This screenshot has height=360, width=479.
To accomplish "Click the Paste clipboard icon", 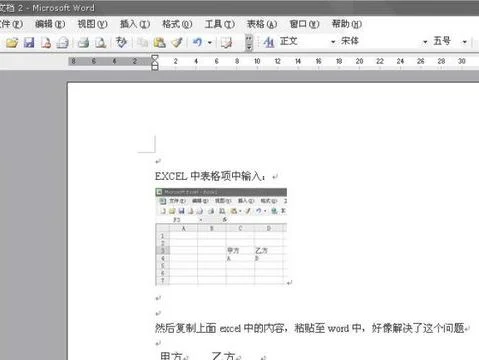I will pyautogui.click(x=159, y=42).
